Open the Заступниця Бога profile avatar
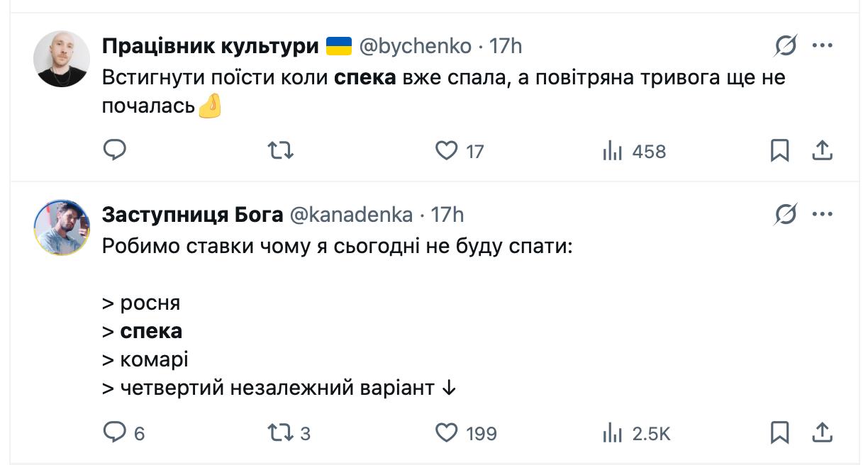The width and height of the screenshot is (868, 465). (x=62, y=227)
